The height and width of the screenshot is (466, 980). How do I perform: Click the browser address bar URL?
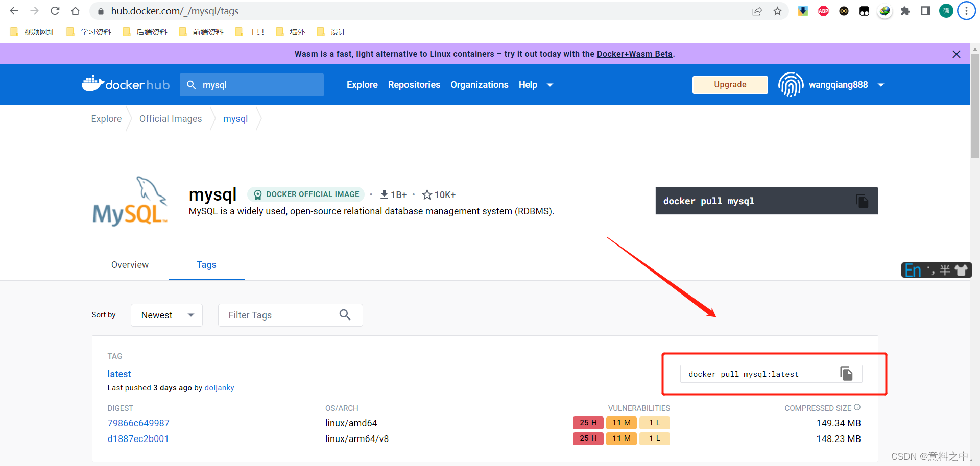pyautogui.click(x=175, y=11)
